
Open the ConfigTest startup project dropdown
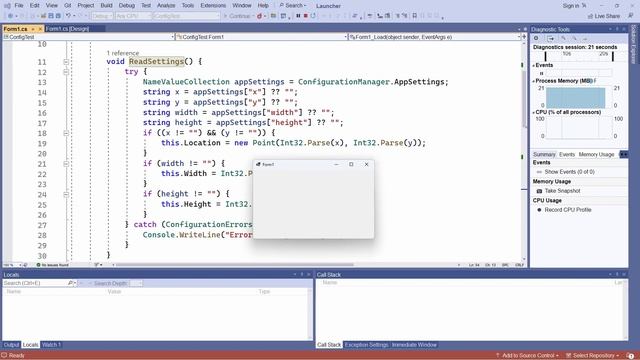point(186,16)
